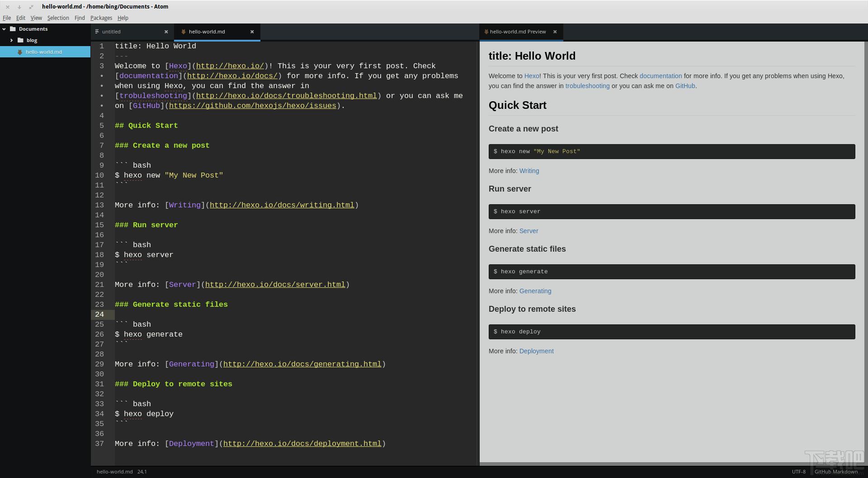868x478 pixels.
Task: Place cursor on '### Generate static files' line
Action: tap(171, 305)
